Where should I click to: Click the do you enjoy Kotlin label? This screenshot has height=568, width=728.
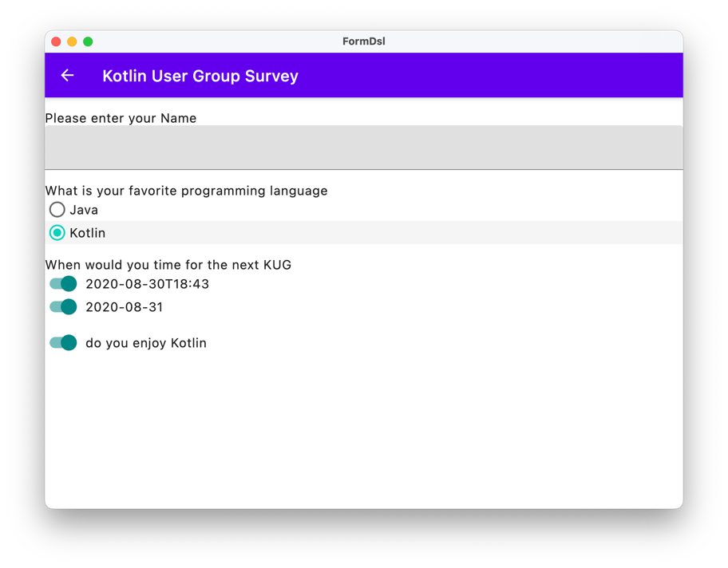146,343
